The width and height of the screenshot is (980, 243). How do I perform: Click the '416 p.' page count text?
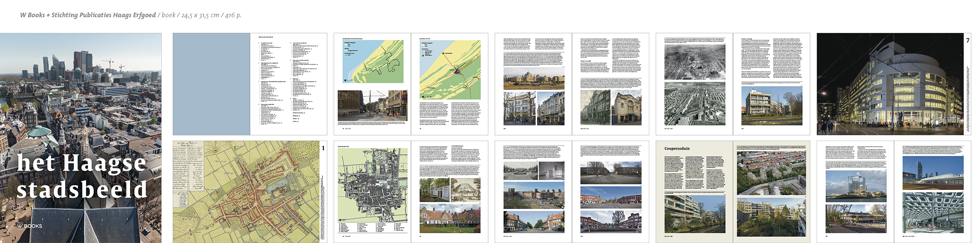tap(233, 15)
